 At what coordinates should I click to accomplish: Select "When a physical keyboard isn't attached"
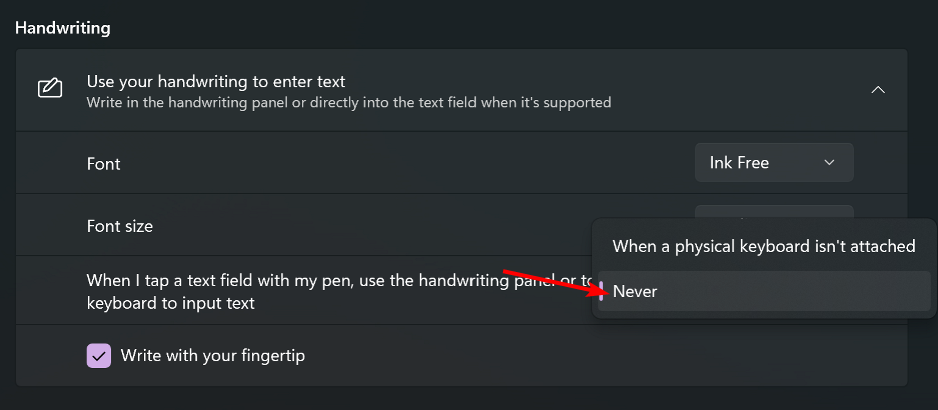(x=763, y=246)
